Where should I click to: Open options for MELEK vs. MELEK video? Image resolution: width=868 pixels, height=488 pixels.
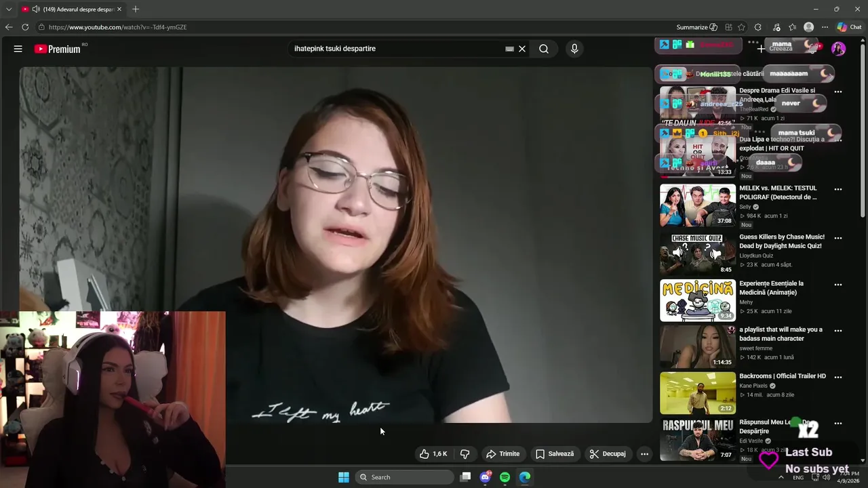click(x=838, y=189)
